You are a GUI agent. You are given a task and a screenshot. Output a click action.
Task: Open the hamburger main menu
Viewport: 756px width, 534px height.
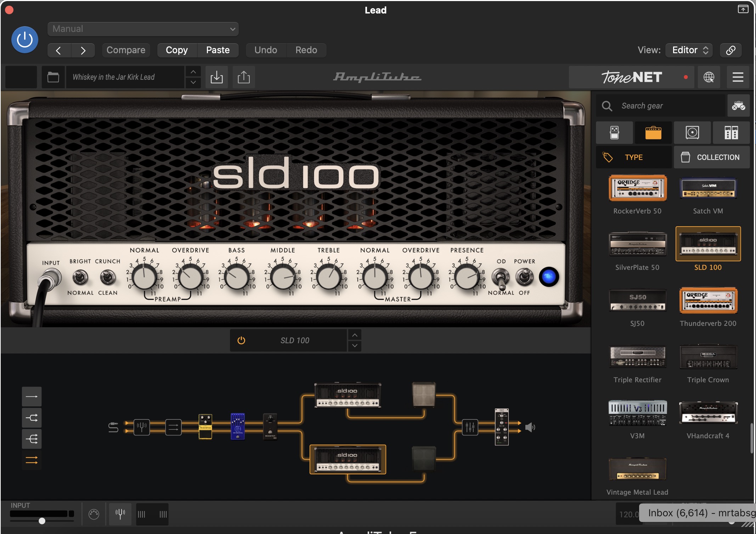(738, 77)
